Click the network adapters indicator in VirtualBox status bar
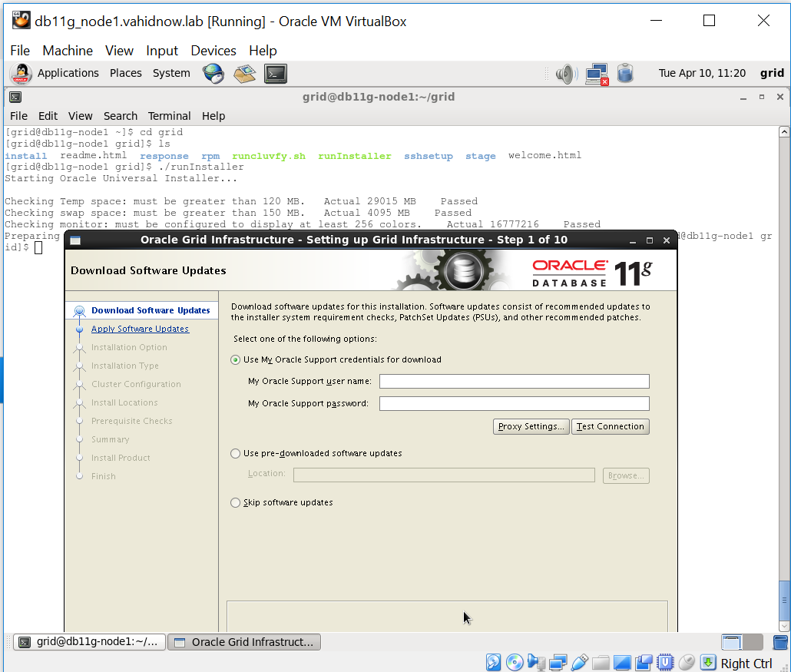The image size is (791, 672). [x=558, y=662]
